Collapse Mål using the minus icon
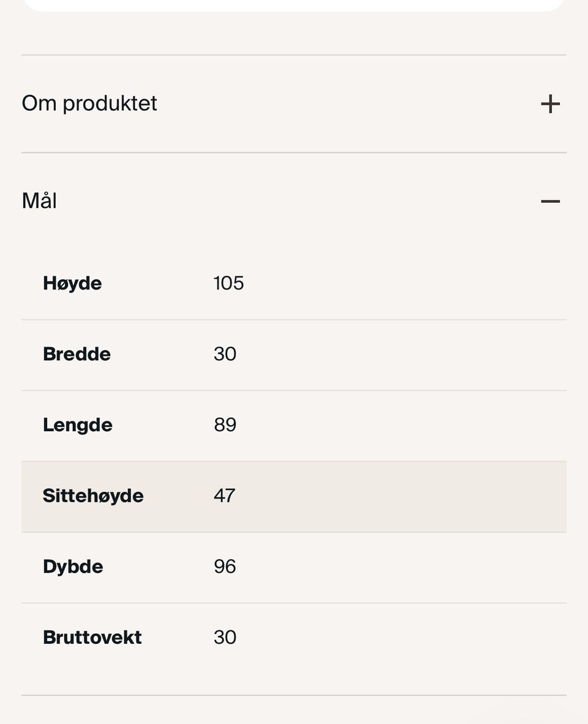Viewport: 588px width, 724px height. tap(550, 201)
